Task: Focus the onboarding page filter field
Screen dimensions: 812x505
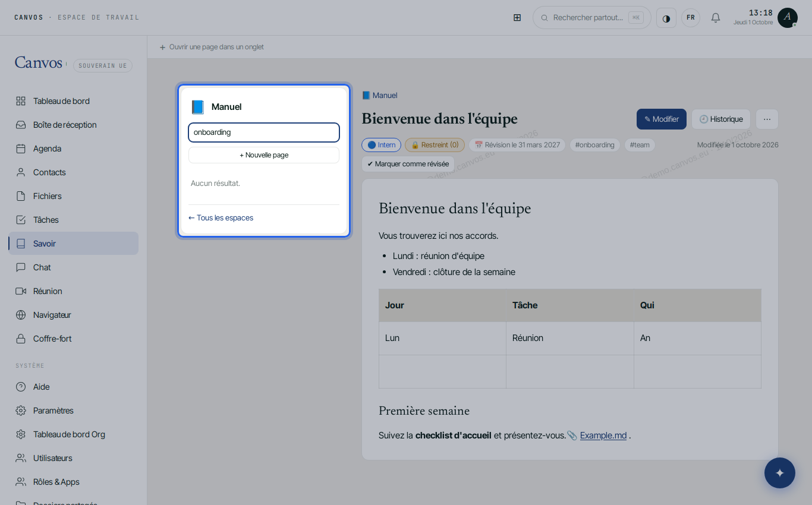Action: [264, 132]
